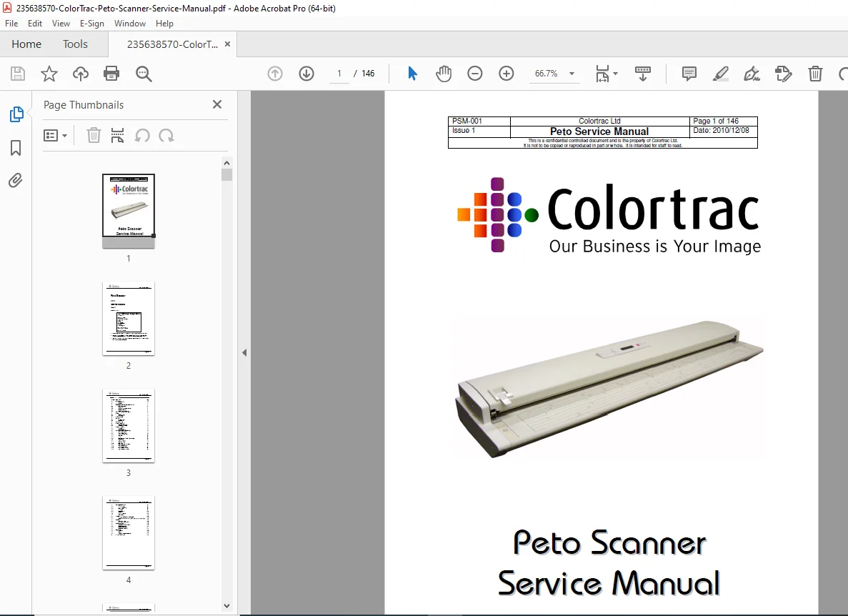848x616 pixels.
Task: Open the File menu
Action: (x=11, y=24)
